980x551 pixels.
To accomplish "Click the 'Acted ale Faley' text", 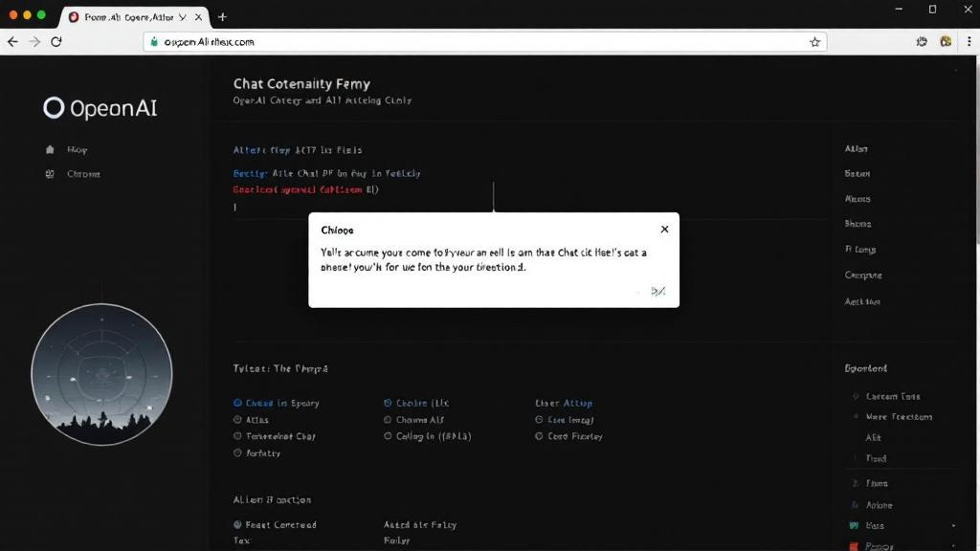I will click(420, 525).
